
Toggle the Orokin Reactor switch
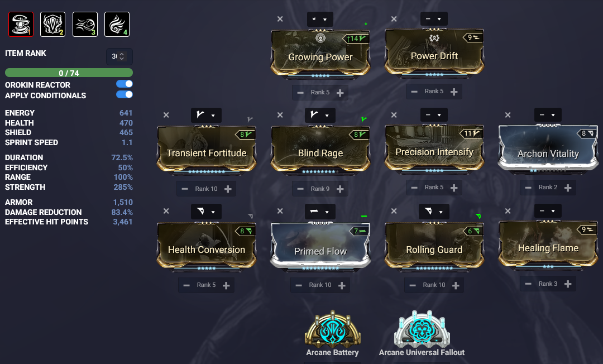[x=124, y=84]
